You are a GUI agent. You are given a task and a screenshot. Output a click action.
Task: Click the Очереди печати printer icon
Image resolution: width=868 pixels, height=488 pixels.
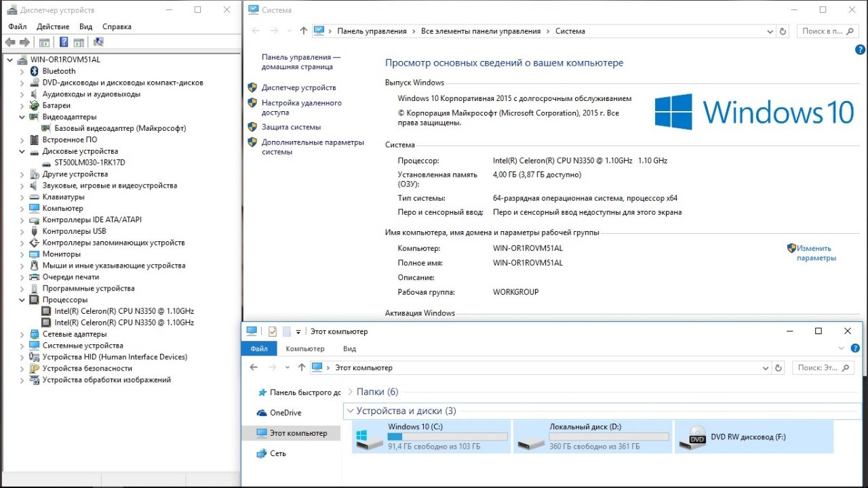pyautogui.click(x=35, y=277)
